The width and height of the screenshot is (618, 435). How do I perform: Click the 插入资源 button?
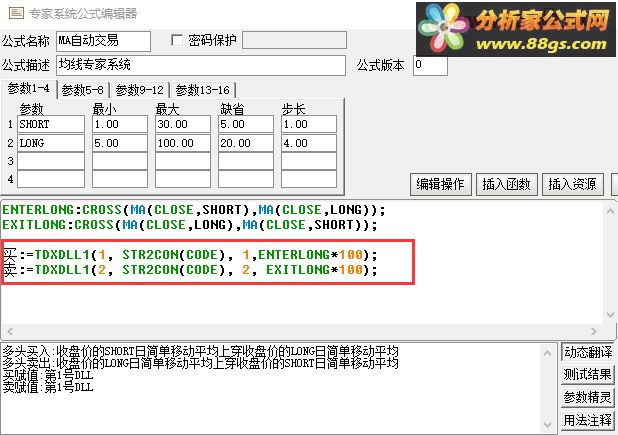pyautogui.click(x=573, y=184)
